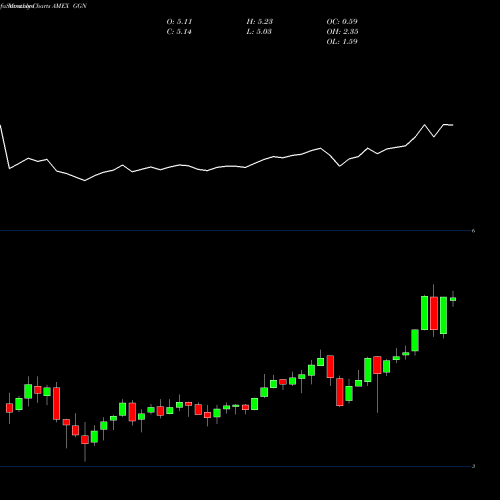The height and width of the screenshot is (500, 500).
Task: Click the 'OC: 0.59' reading
Action: click(342, 22)
